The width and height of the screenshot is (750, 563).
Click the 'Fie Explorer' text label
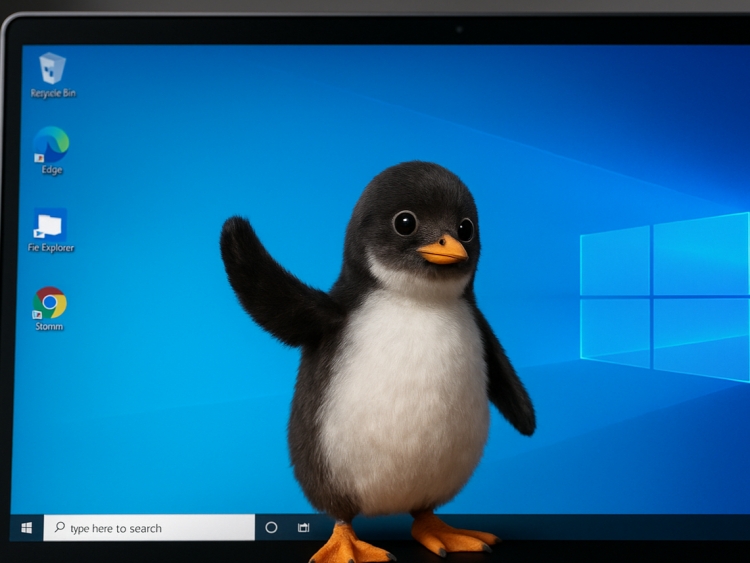[x=51, y=248]
